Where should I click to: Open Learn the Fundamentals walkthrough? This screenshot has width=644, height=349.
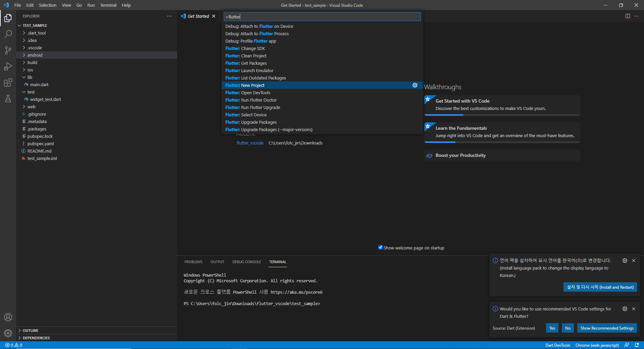[502, 132]
